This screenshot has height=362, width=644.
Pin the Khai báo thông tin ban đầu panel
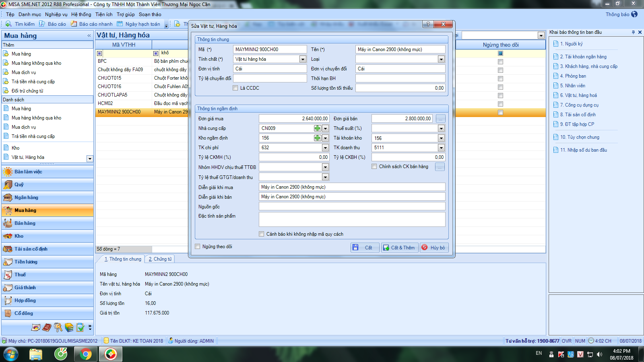(x=633, y=32)
